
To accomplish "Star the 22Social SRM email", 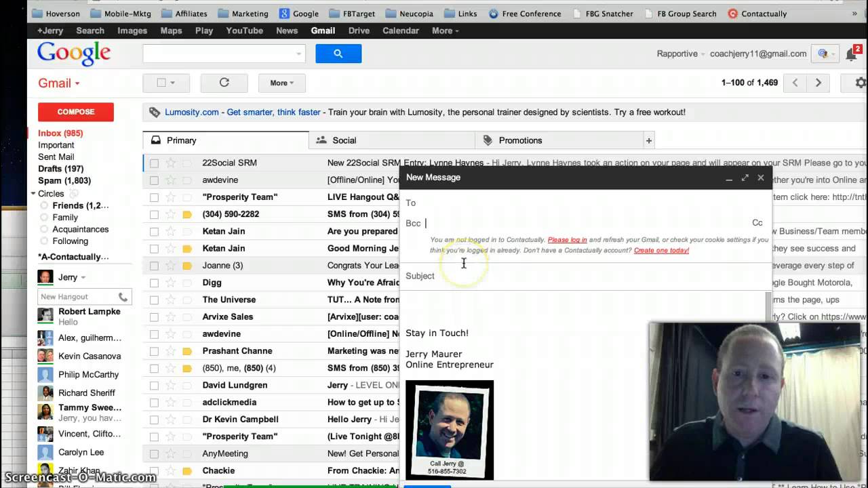I will pos(171,163).
